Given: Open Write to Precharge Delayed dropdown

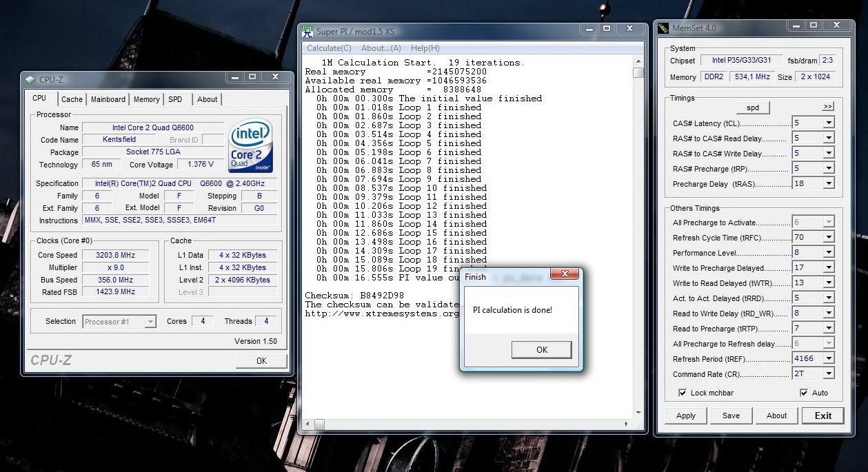Looking at the screenshot, I should (829, 267).
